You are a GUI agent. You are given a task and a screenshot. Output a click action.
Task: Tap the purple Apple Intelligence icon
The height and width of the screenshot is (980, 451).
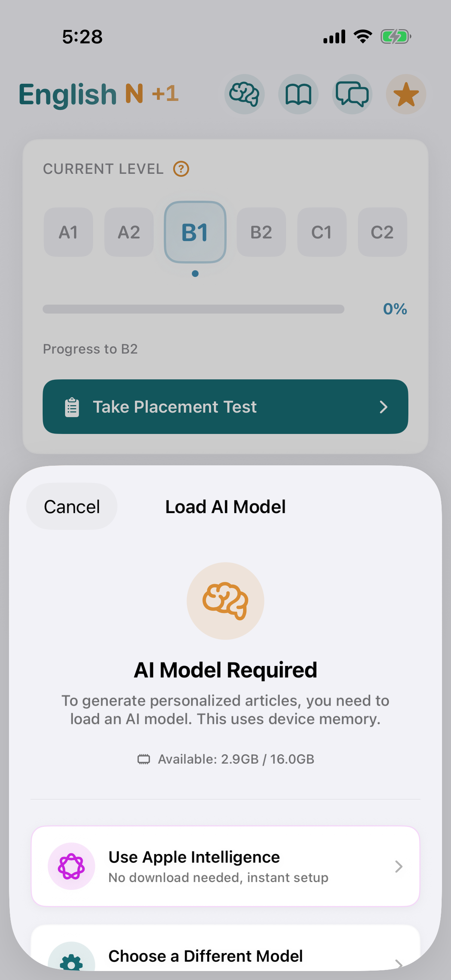[71, 866]
